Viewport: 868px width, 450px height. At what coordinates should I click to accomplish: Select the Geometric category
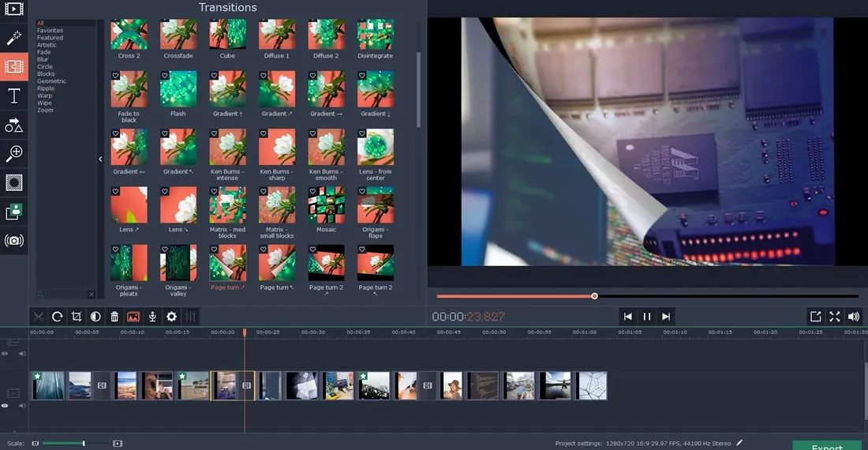tap(51, 81)
